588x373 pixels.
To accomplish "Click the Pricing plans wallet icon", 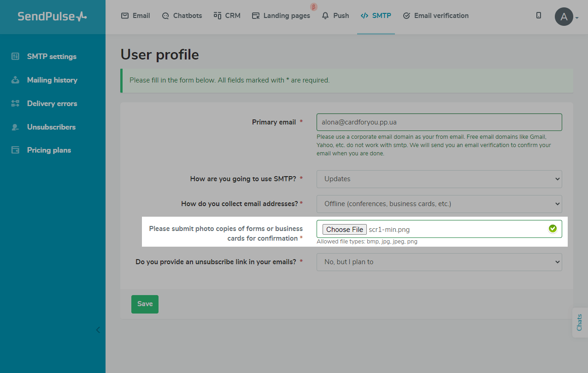I will click(x=15, y=150).
